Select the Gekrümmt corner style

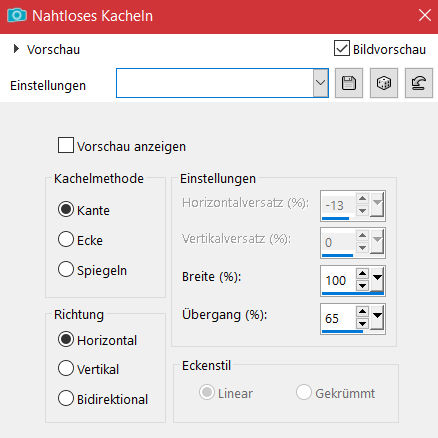tap(304, 392)
